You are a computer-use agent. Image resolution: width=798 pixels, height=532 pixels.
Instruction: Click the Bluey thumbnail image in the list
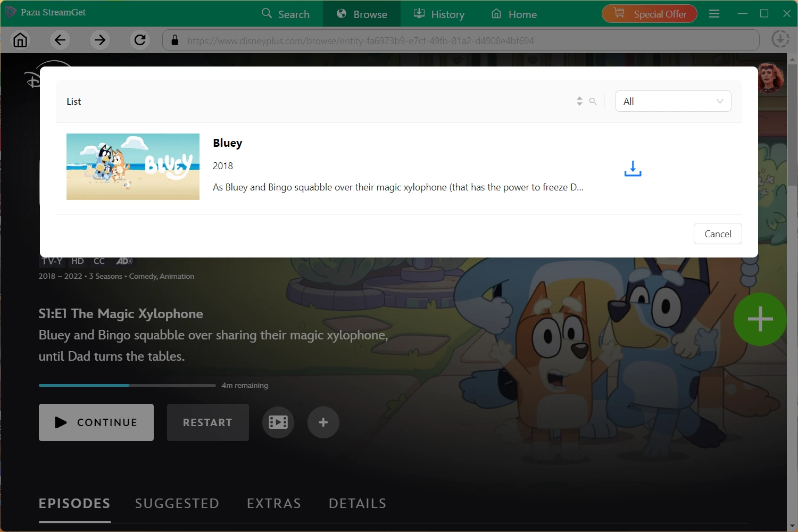point(133,167)
